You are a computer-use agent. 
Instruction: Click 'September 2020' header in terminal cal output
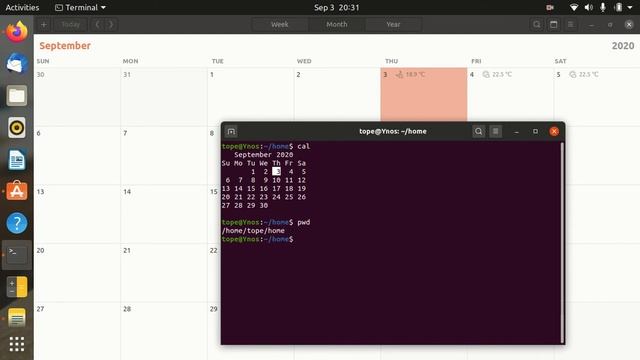(x=263, y=155)
